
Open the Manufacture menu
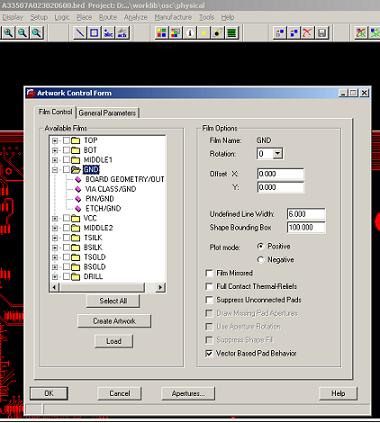[173, 17]
